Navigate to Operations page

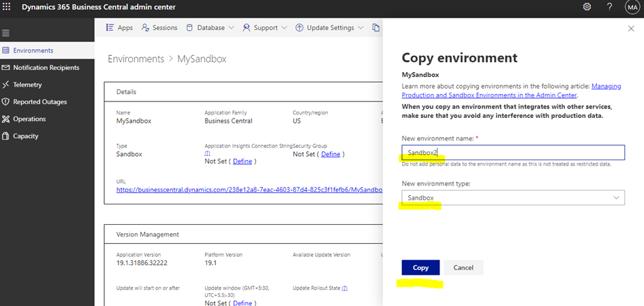coord(29,119)
